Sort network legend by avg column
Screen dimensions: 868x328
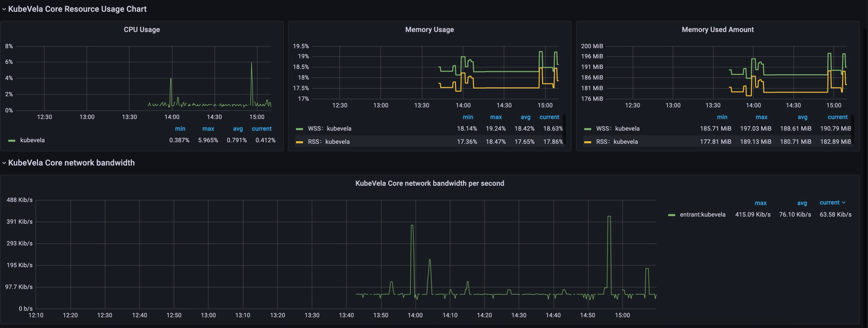pos(802,203)
